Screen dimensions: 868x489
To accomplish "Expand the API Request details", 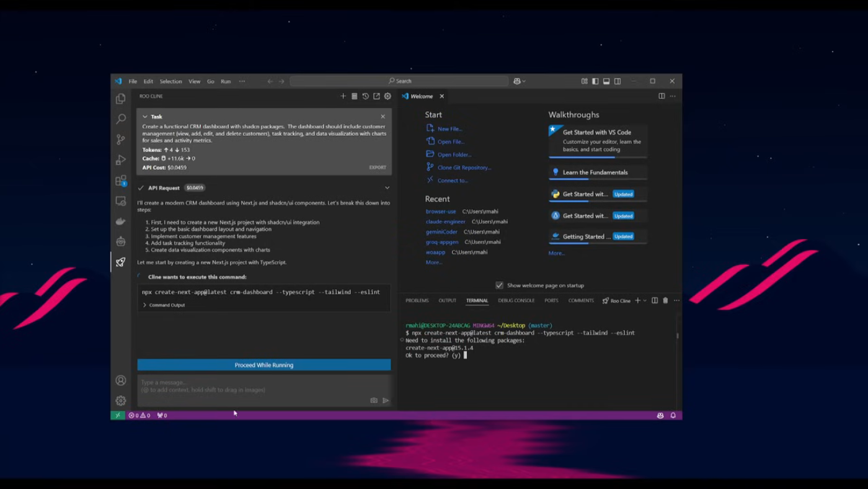I will [387, 188].
